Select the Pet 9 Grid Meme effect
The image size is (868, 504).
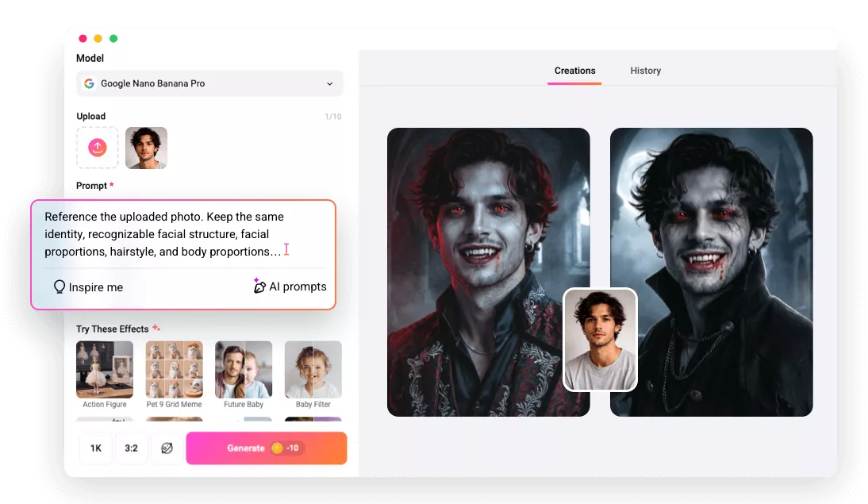174,369
